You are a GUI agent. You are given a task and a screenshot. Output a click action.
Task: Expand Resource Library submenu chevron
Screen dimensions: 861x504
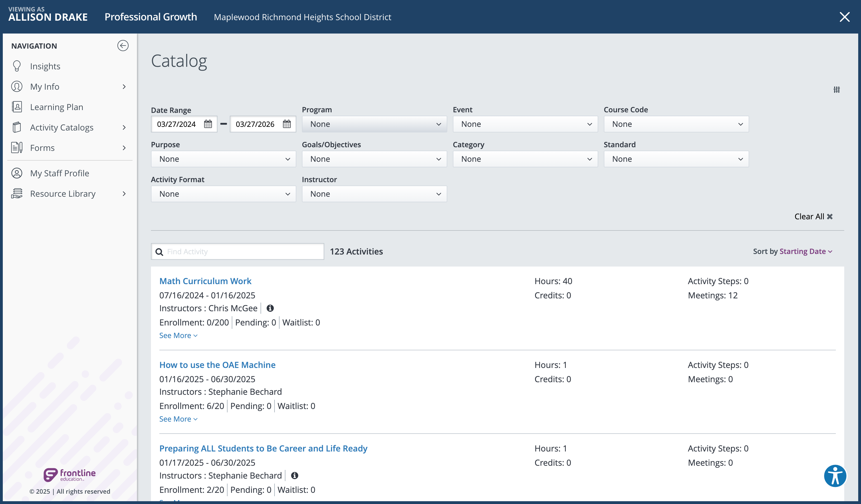pyautogui.click(x=124, y=194)
